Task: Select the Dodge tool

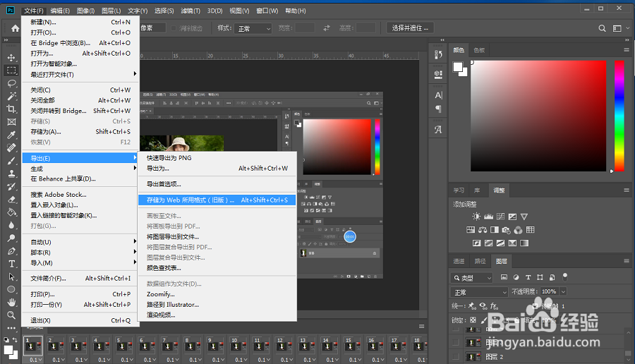Action: [x=11, y=238]
